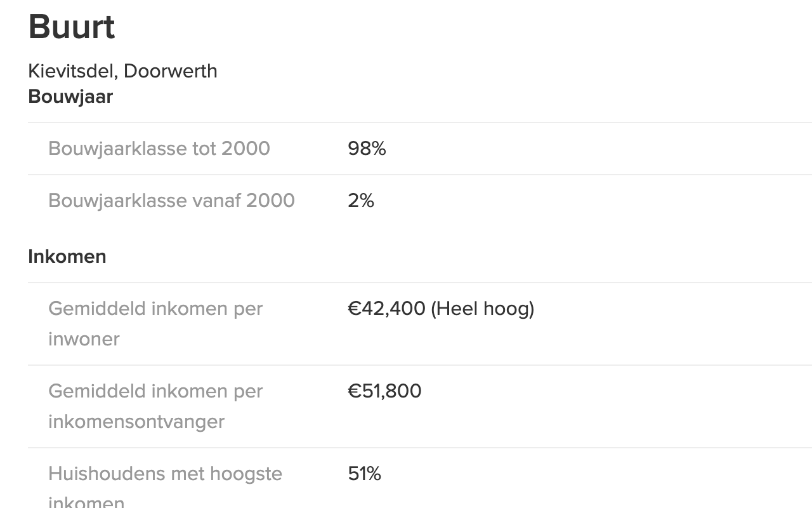
Task: Select the Bouwjaar section heading
Action: click(70, 97)
